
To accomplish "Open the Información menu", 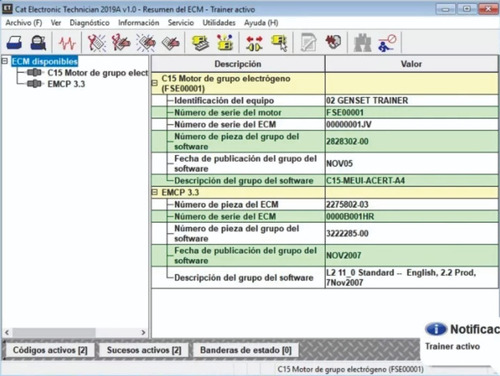I will (139, 23).
